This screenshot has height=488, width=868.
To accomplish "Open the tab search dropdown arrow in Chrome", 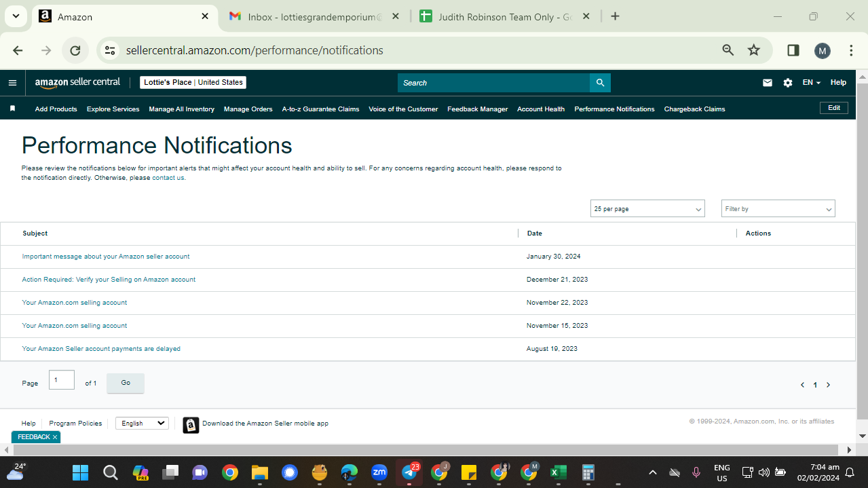I will (x=15, y=16).
